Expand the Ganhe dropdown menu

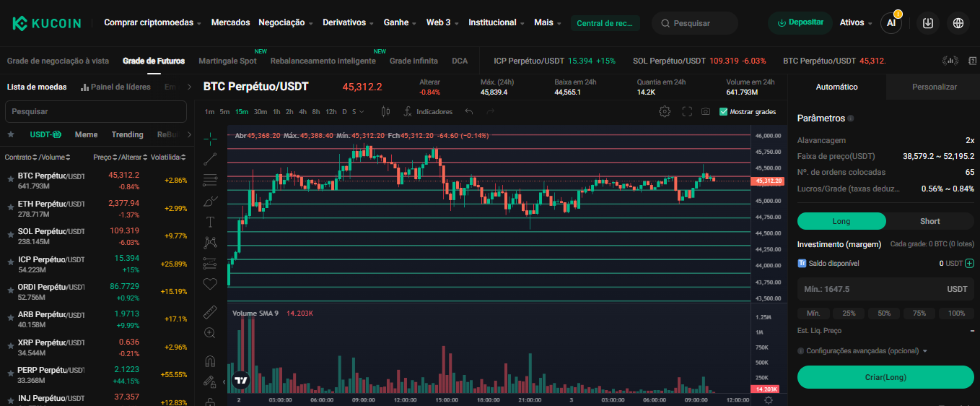400,22
